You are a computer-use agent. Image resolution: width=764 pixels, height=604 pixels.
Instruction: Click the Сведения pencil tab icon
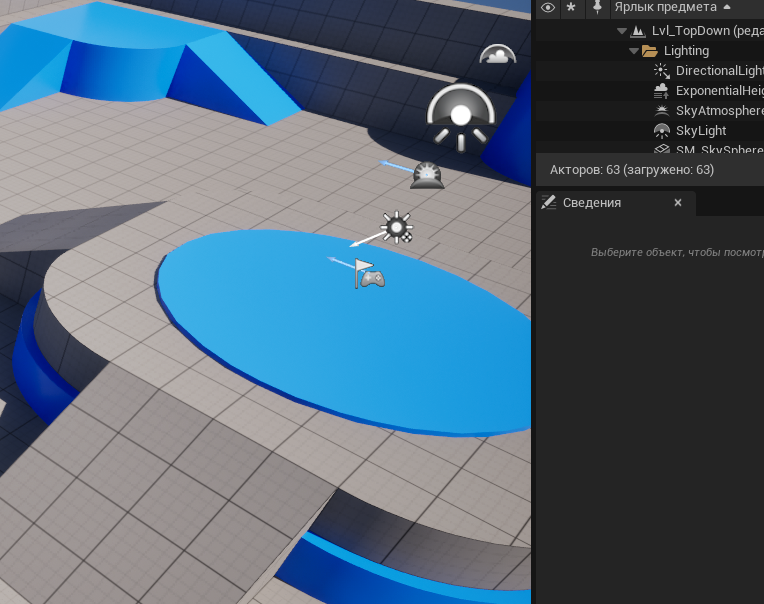[x=549, y=202]
